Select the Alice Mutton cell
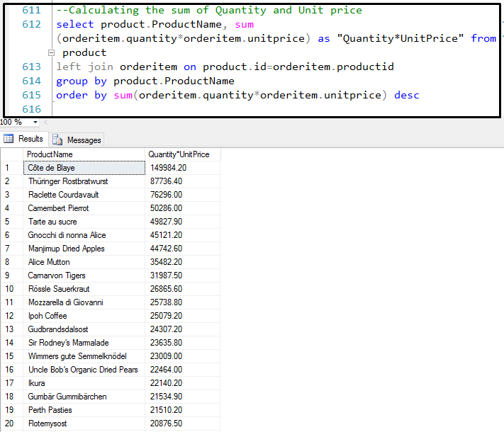 [84, 262]
